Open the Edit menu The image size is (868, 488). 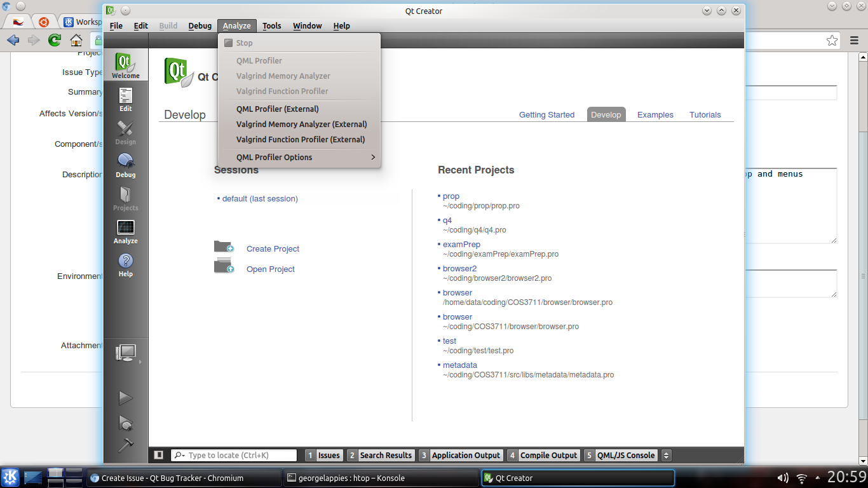point(141,25)
